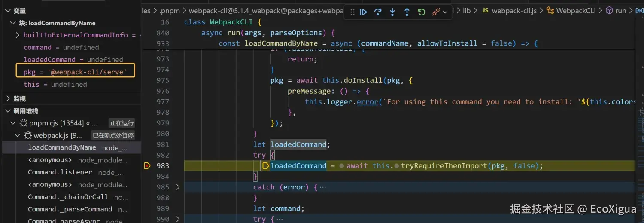The width and height of the screenshot is (644, 223).
Task: Click the inline breakpoint dot before await
Action: pyautogui.click(x=341, y=166)
